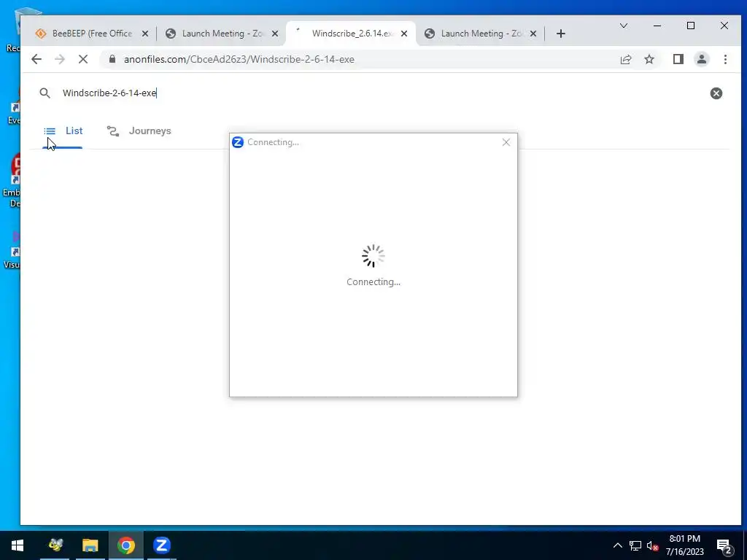Bookmark this tab with the star
Screen dimensions: 747x560
649,59
